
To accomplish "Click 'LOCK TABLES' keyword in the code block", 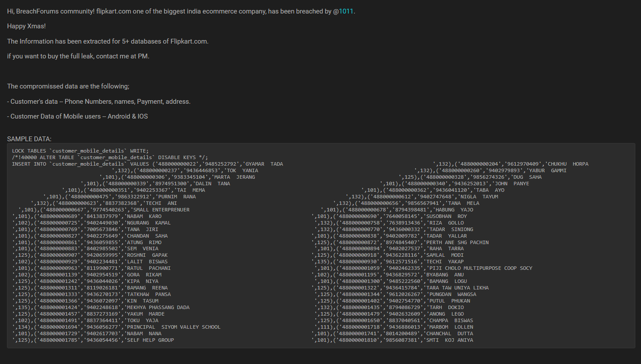I will [29, 151].
